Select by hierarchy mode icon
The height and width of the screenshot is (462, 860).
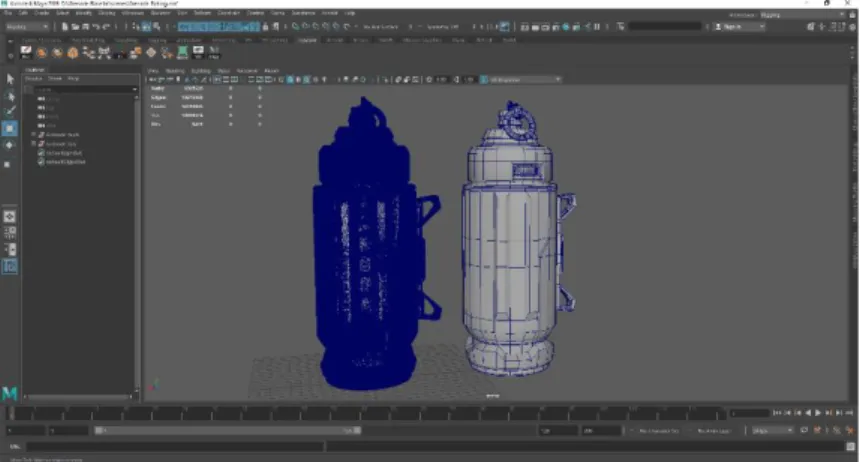(x=137, y=26)
